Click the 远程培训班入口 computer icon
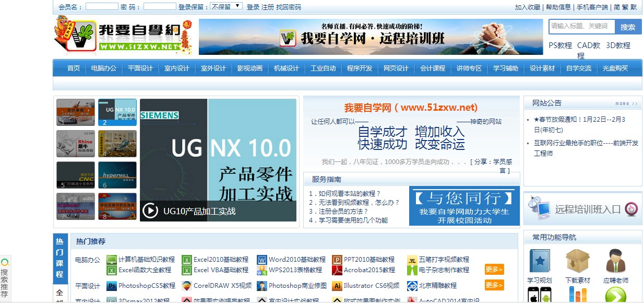The image size is (644, 303). click(x=539, y=208)
